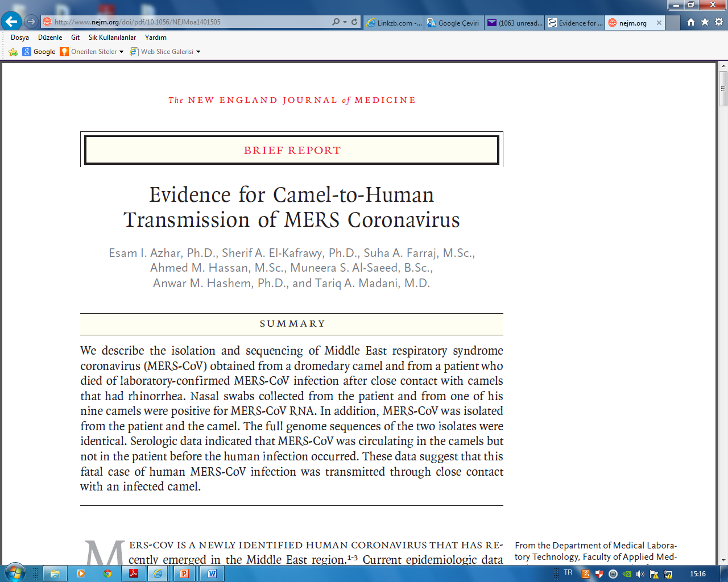Open Adobe Reader from the taskbar
This screenshot has width=728, height=582.
pyautogui.click(x=134, y=573)
